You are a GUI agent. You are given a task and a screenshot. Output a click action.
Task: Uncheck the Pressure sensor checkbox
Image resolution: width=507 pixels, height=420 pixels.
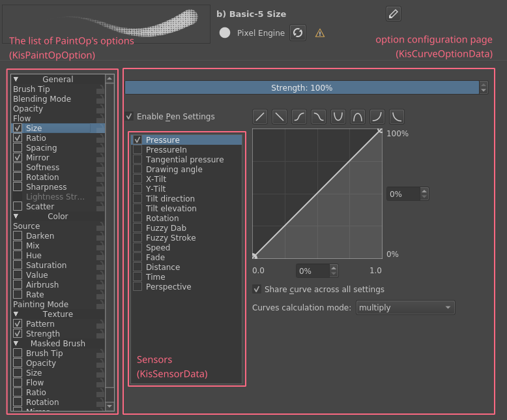click(x=138, y=140)
